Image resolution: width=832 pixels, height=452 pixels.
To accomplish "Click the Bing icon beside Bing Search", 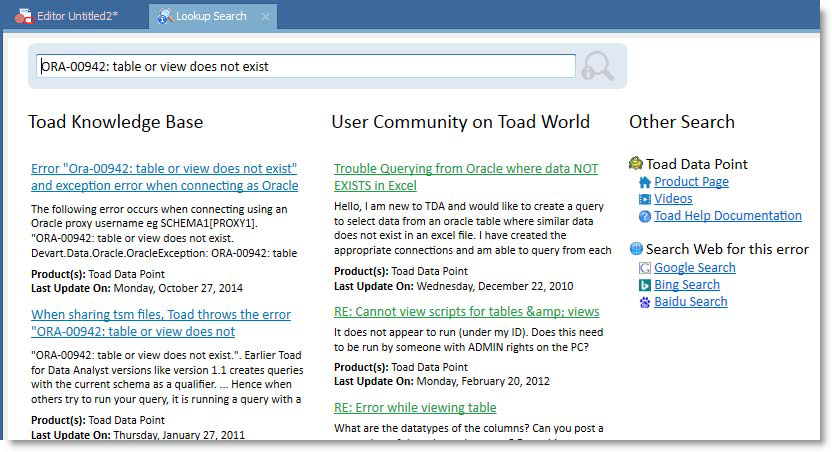I will coord(645,285).
